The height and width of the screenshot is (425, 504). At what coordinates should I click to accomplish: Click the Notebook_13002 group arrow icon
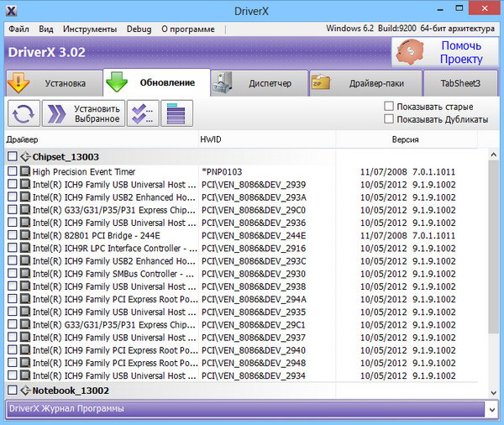pos(25,391)
